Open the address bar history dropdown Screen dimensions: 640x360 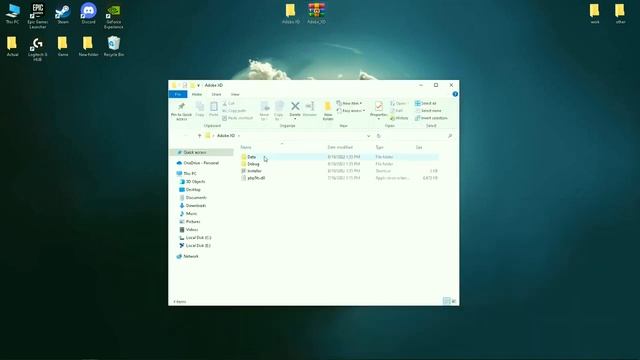click(x=369, y=136)
